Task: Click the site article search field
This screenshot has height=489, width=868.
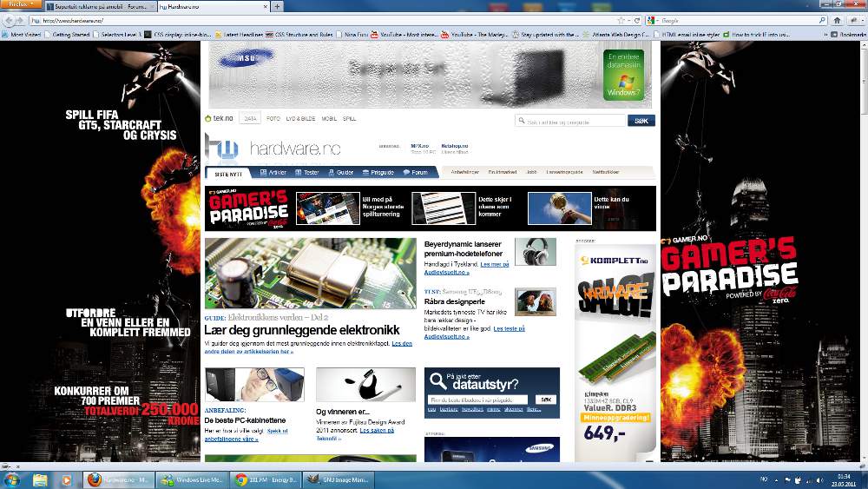Action: point(570,121)
